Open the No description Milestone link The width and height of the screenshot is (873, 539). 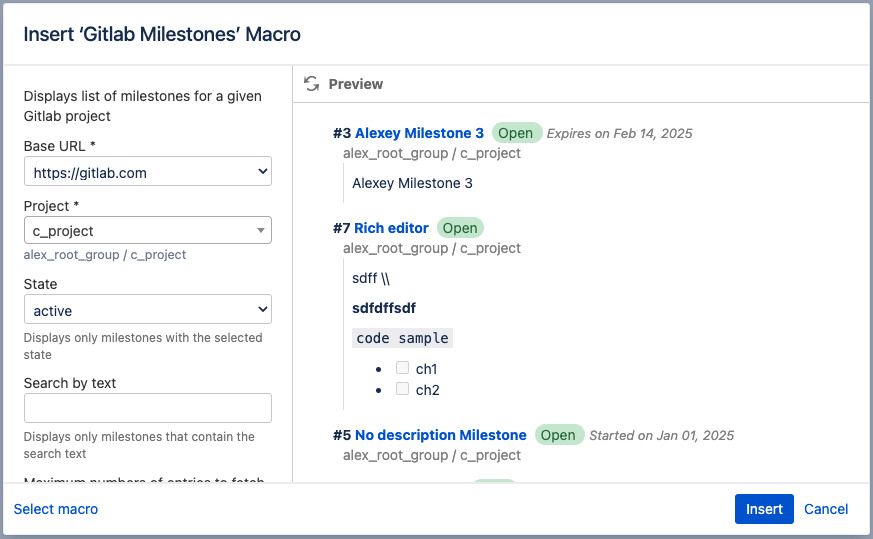440,435
